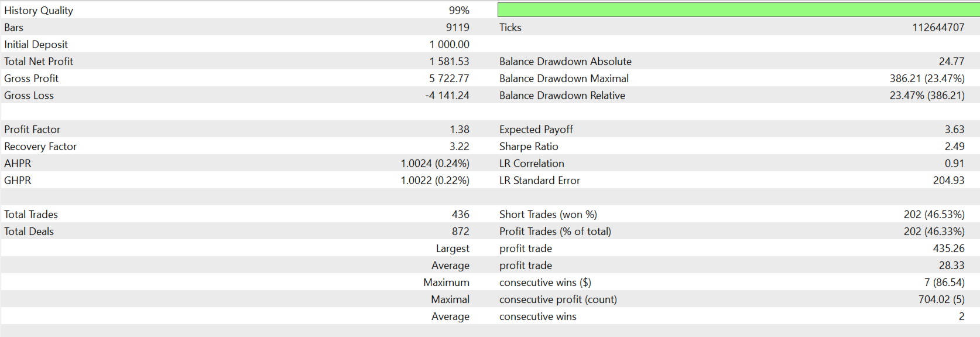Select the Profit Factor value 1.38
980x337 pixels.
[460, 130]
